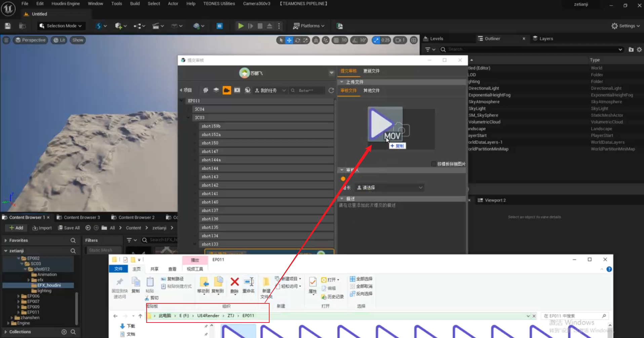The image size is (644, 338).
Task: Select the translate gizmo tool in viewport
Action: [x=289, y=40]
